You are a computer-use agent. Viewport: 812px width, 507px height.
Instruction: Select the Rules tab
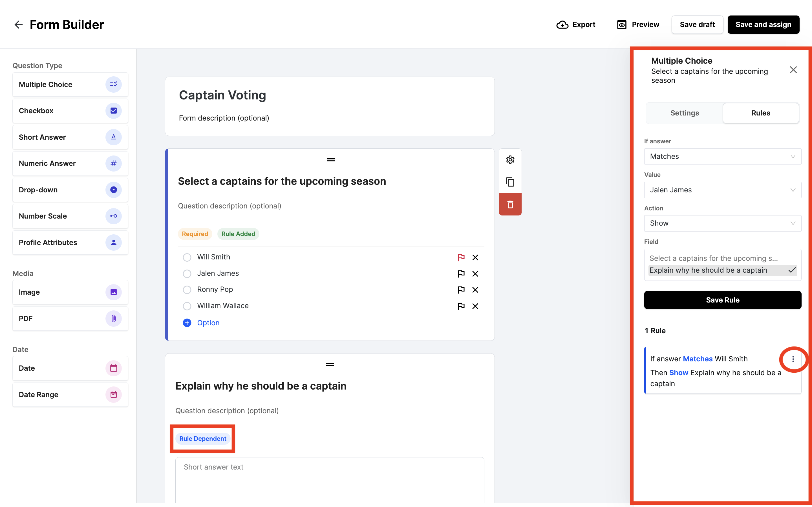click(x=760, y=113)
